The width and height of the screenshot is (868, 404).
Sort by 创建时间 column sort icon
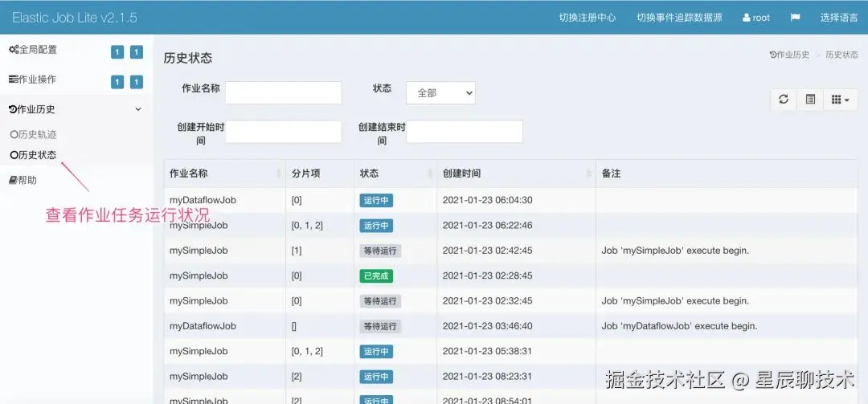(589, 173)
